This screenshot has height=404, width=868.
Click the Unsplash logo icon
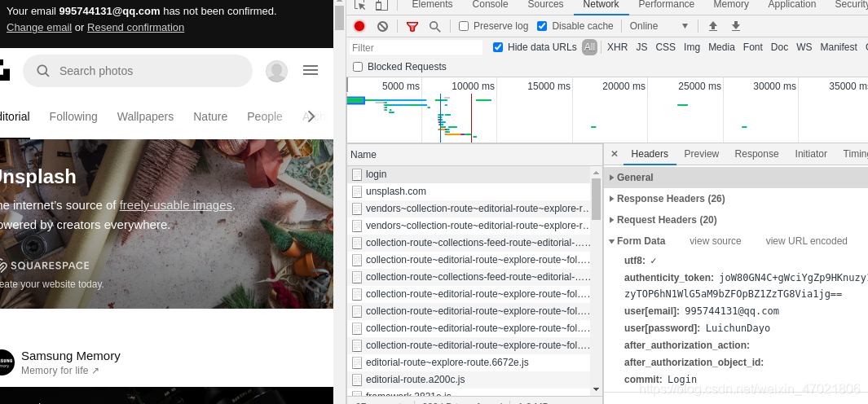click(x=4, y=70)
